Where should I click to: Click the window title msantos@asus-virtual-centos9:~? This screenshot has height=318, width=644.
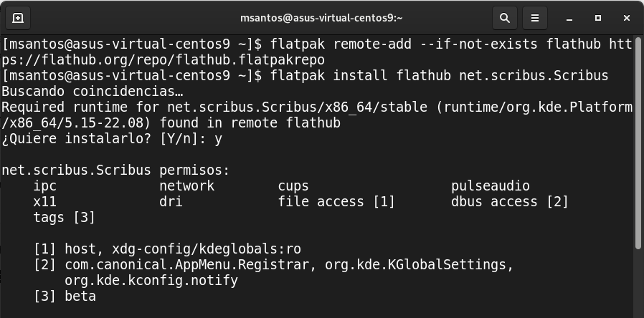coord(321,18)
